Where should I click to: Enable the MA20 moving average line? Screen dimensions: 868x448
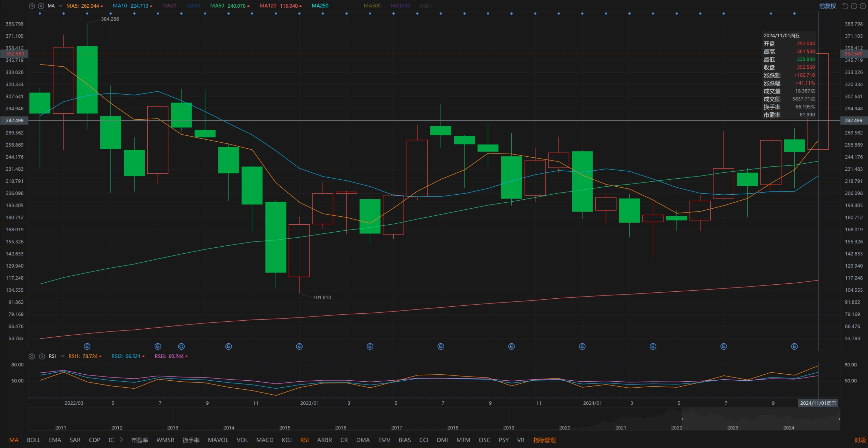click(169, 6)
